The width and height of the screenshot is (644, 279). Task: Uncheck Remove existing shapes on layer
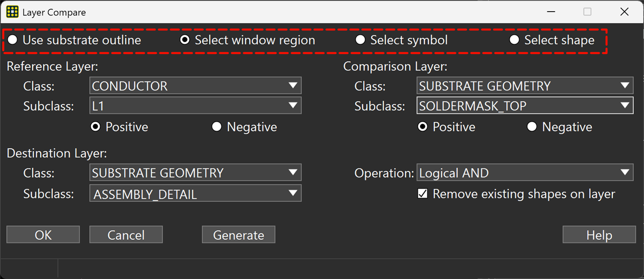423,194
